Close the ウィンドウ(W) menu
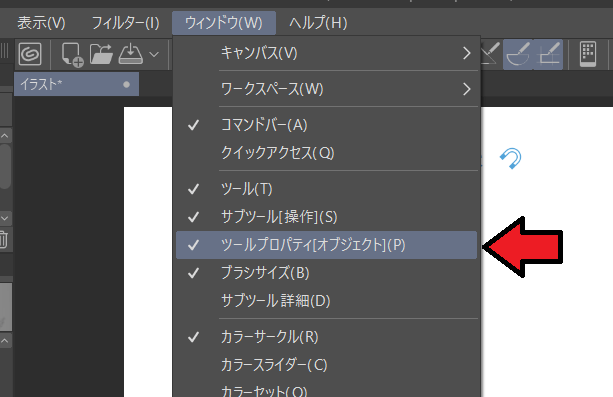The image size is (613, 397). [x=224, y=23]
